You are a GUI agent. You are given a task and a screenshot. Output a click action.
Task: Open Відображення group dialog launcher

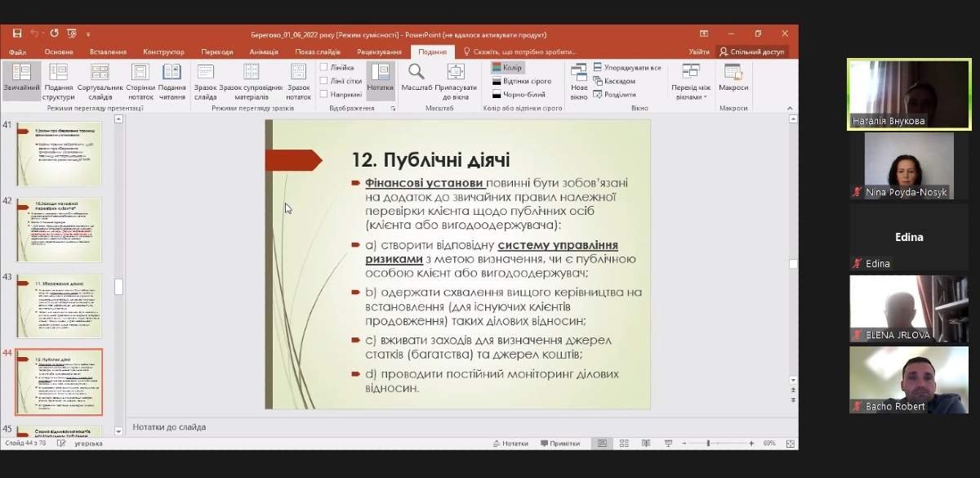pos(393,108)
